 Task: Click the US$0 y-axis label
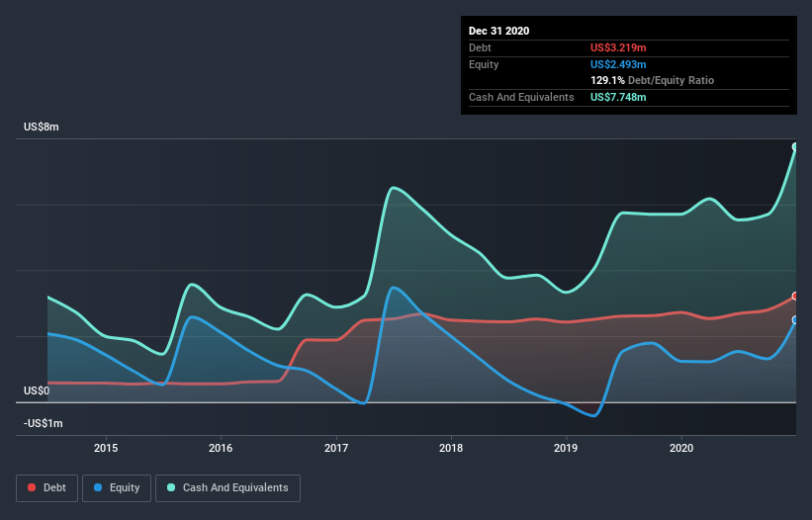click(x=37, y=391)
